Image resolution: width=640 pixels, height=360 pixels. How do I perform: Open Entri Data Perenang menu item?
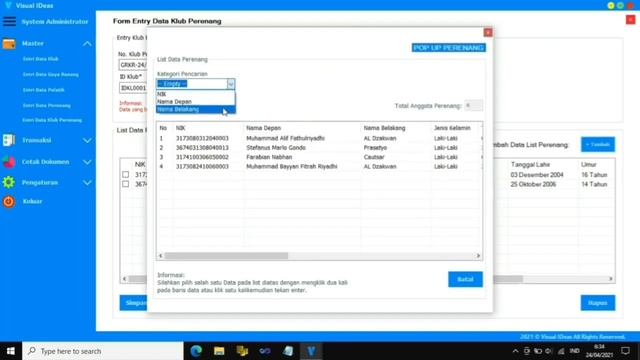click(x=47, y=105)
